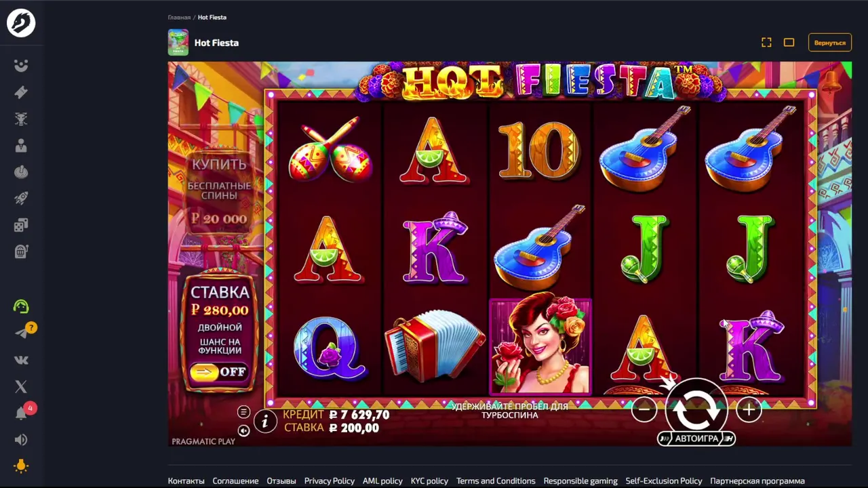Toggle the light theme sun icon
Image resolution: width=868 pixels, height=488 pixels.
(x=21, y=466)
